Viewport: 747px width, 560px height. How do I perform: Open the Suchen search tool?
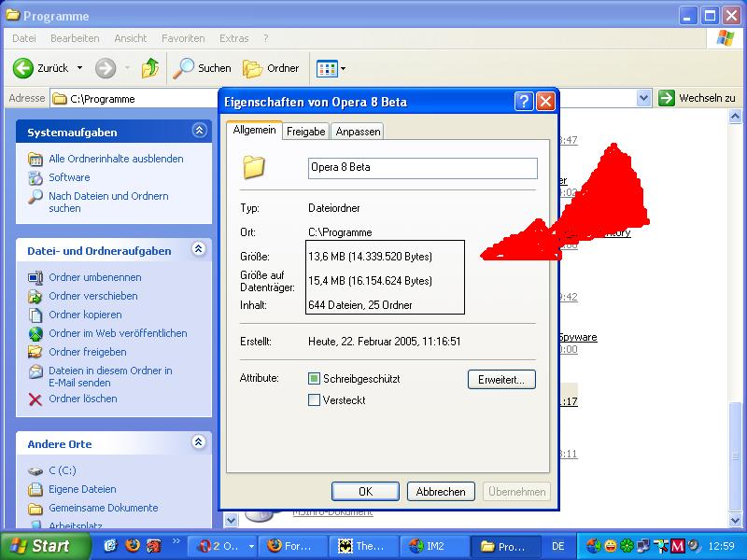(202, 68)
